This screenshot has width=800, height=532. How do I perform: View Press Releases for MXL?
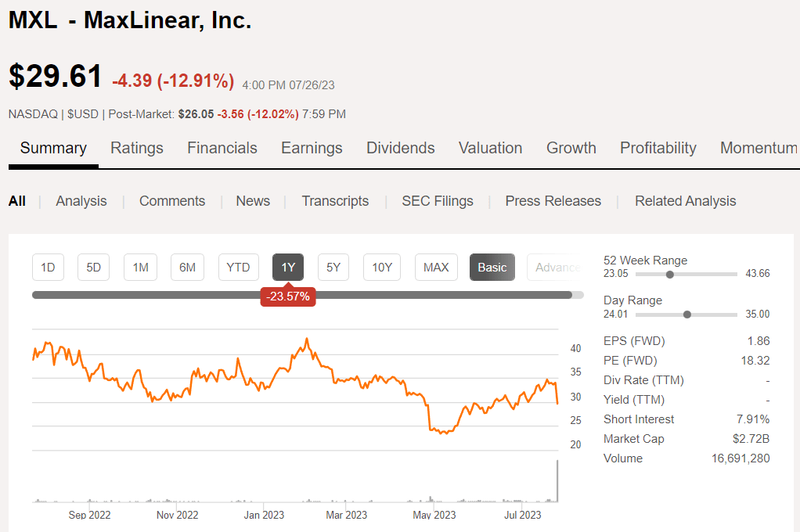(x=553, y=201)
